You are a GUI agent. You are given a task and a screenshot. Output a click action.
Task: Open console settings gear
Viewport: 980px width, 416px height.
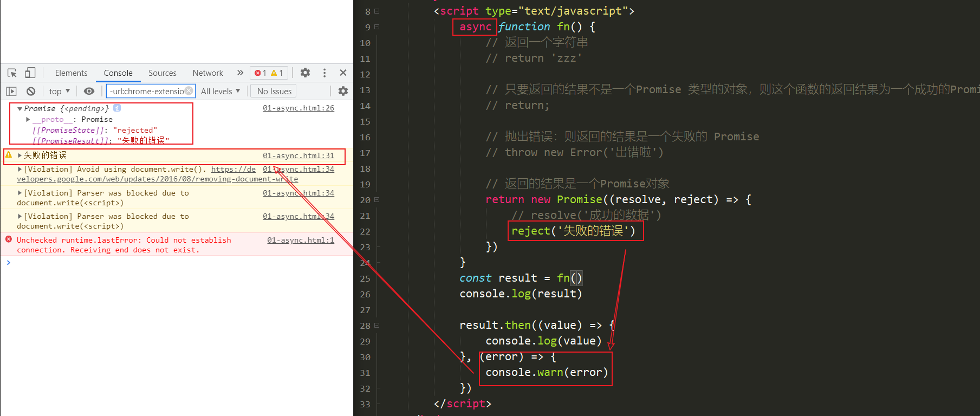coord(343,91)
